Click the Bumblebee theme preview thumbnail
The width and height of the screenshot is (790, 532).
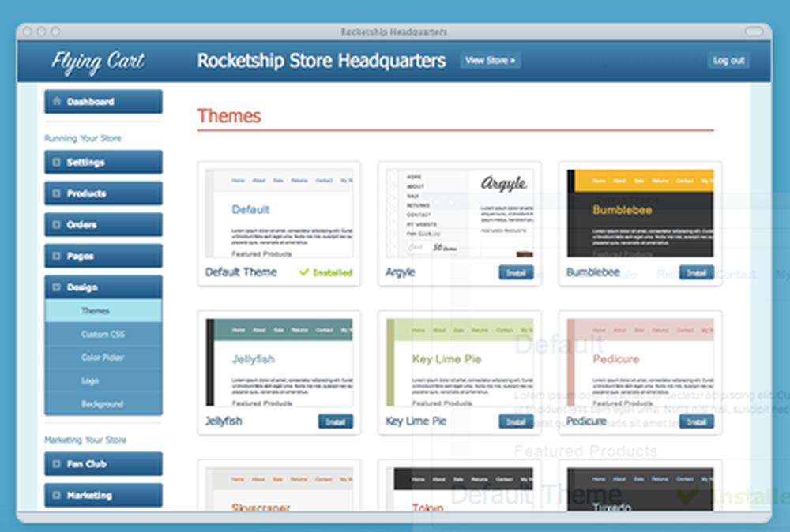[x=640, y=213]
